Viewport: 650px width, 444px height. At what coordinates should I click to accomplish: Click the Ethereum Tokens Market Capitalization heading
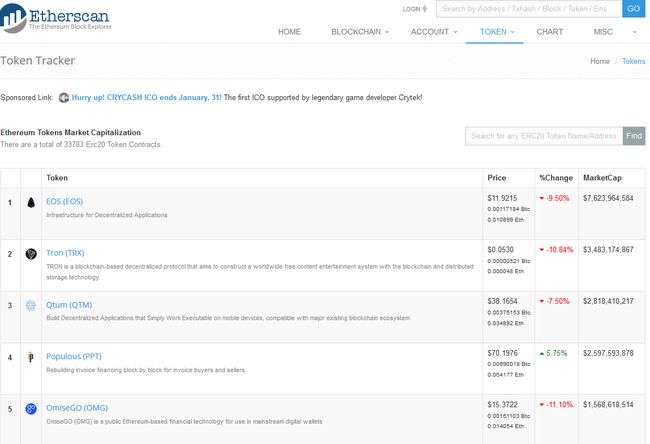coord(70,133)
